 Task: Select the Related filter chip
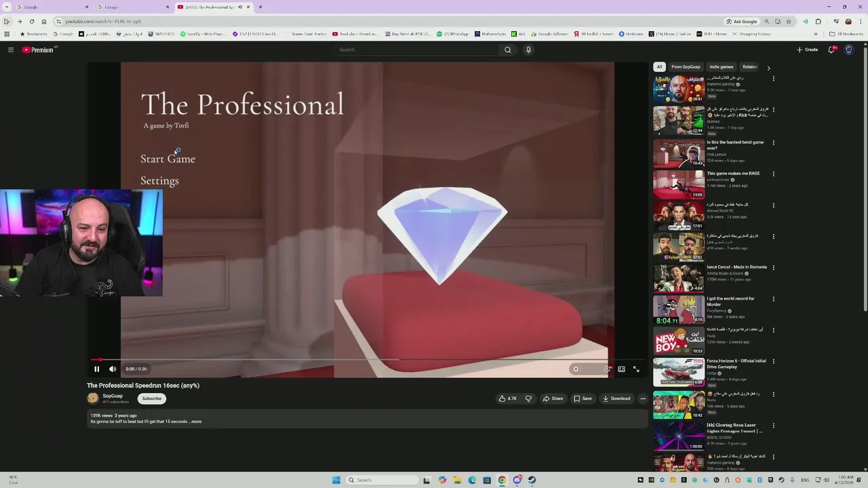(x=749, y=67)
